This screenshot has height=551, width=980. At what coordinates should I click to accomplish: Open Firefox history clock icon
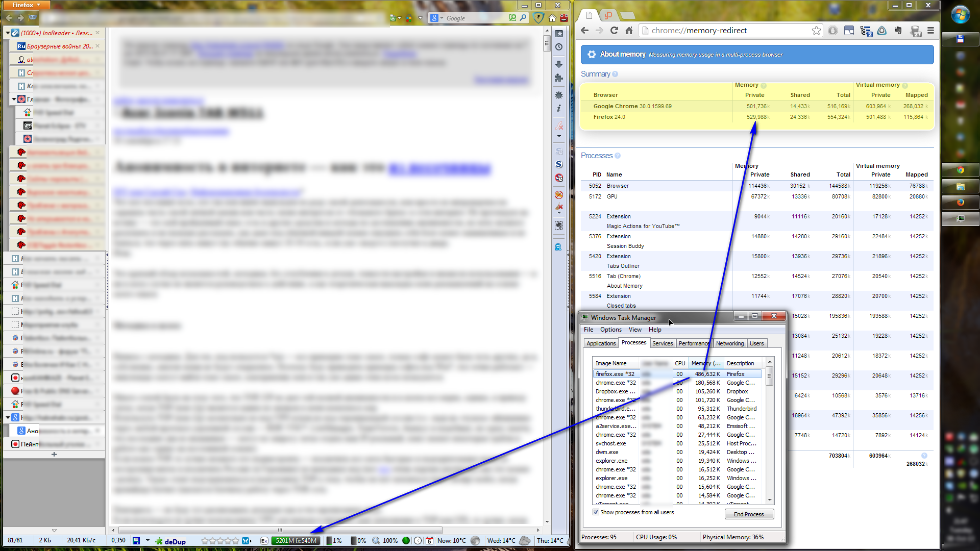click(559, 47)
